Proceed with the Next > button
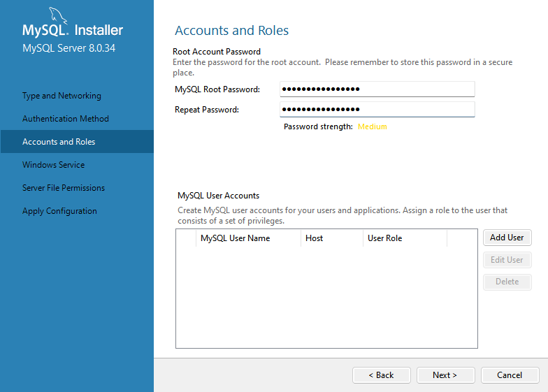The width and height of the screenshot is (548, 392). [x=446, y=375]
